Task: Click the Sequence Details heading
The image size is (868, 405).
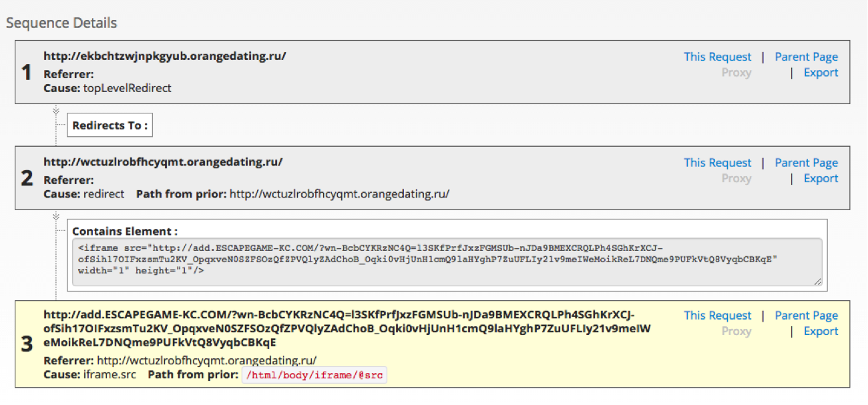Action: [61, 23]
